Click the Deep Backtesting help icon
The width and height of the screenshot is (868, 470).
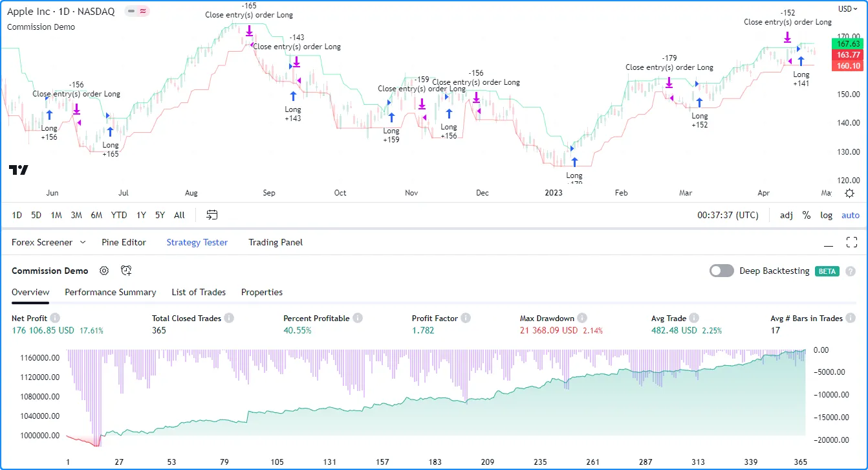tap(851, 271)
